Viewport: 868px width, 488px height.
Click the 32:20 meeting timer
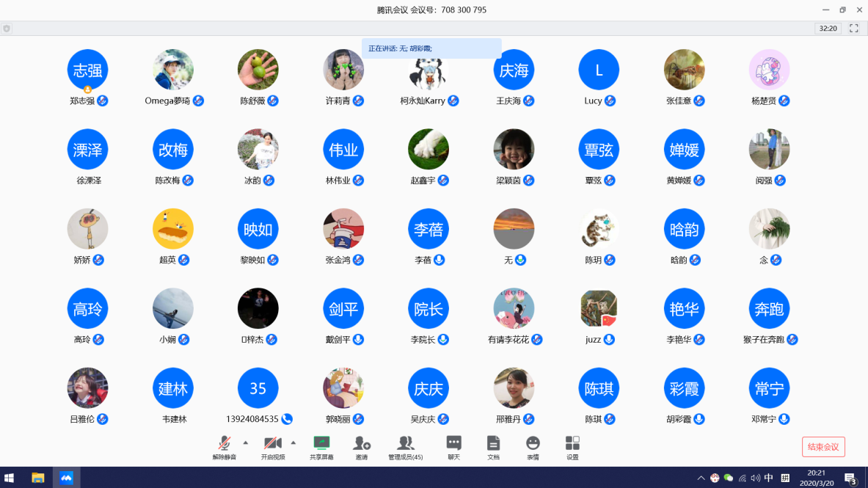[x=828, y=29]
